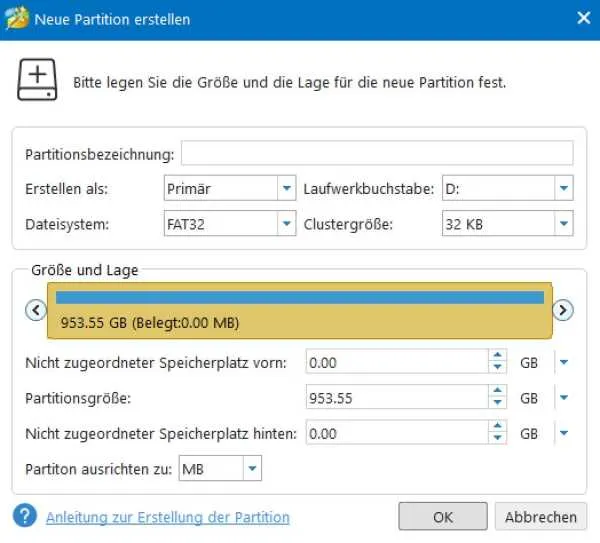600x543 pixels.
Task: Click the Abbrechen button
Action: pyautogui.click(x=541, y=517)
